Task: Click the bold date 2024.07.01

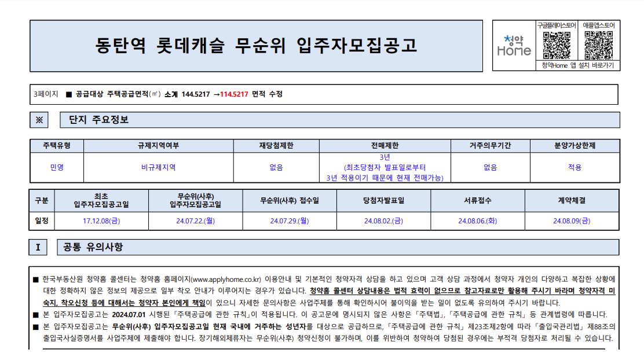Action: (129, 315)
